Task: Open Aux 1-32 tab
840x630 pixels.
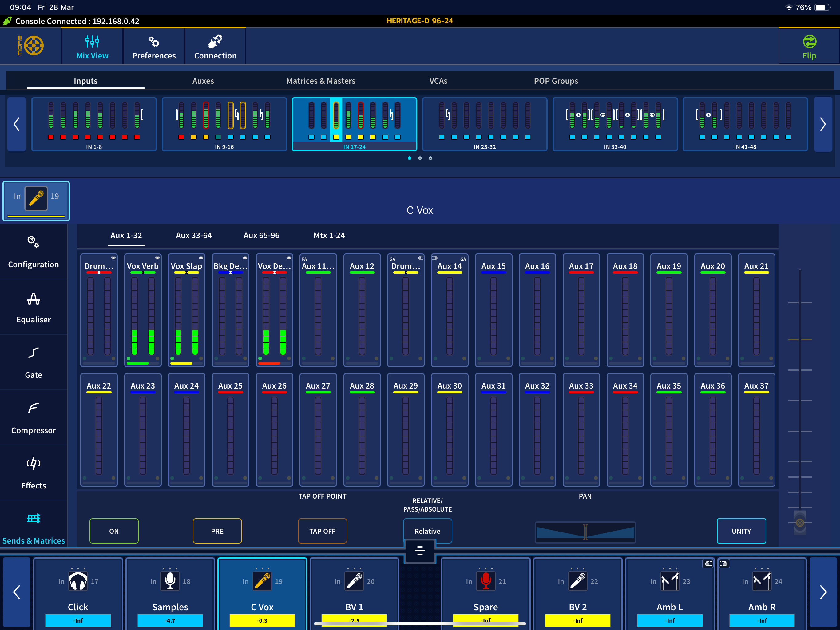Action: pos(126,235)
